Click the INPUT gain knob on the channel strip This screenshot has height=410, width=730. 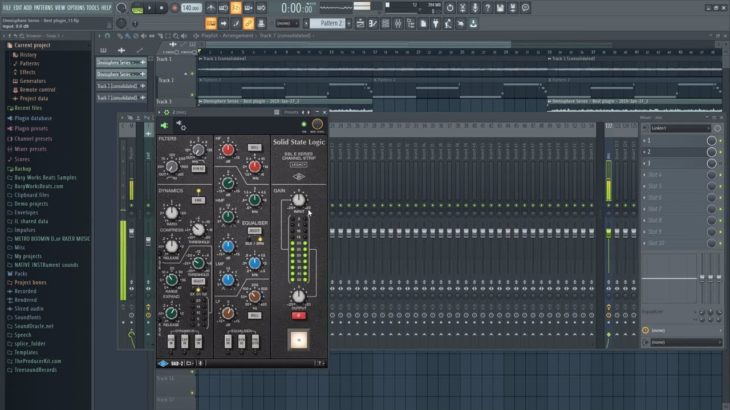pos(298,200)
